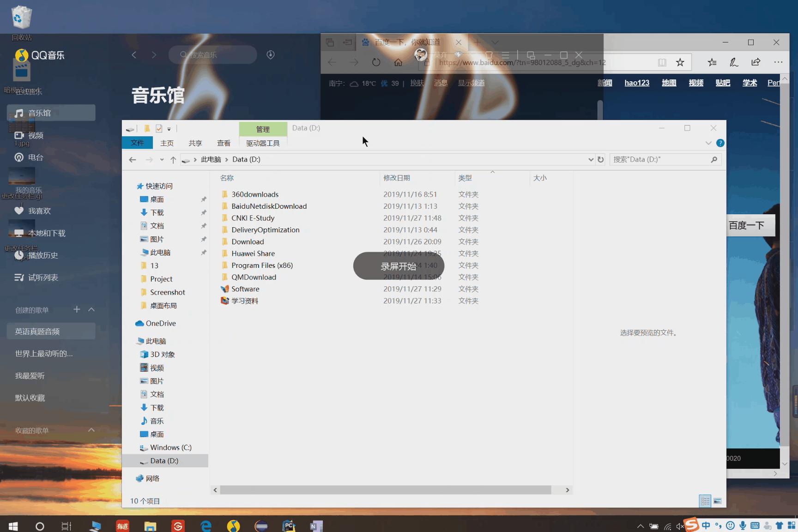Open the 驱动器工具 tab

tap(263, 143)
